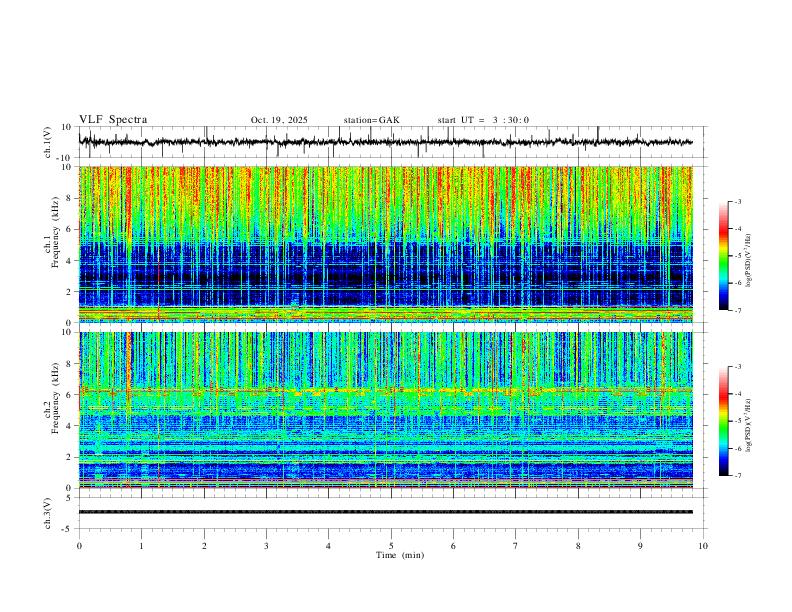Click time axis tick label "4"
This screenshot has width=792, height=612.
pos(329,546)
